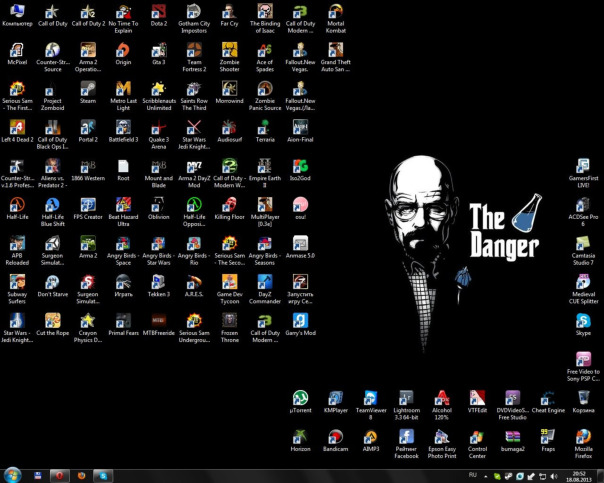The image size is (604, 483).
Task: Launch the Tekken 3 shortcut
Action: [159, 286]
